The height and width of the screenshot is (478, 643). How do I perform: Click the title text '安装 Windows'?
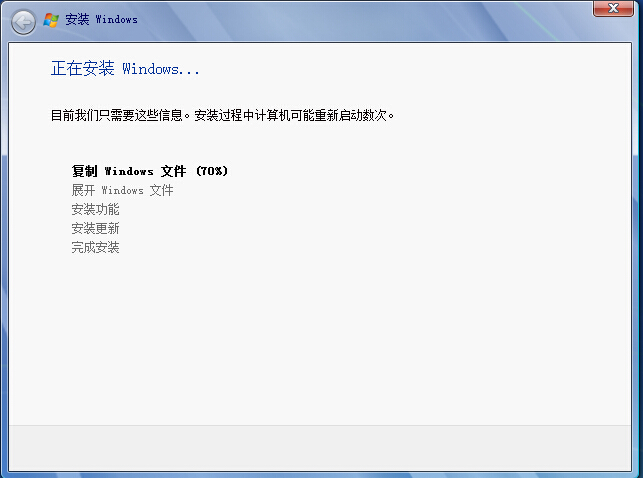pyautogui.click(x=101, y=19)
